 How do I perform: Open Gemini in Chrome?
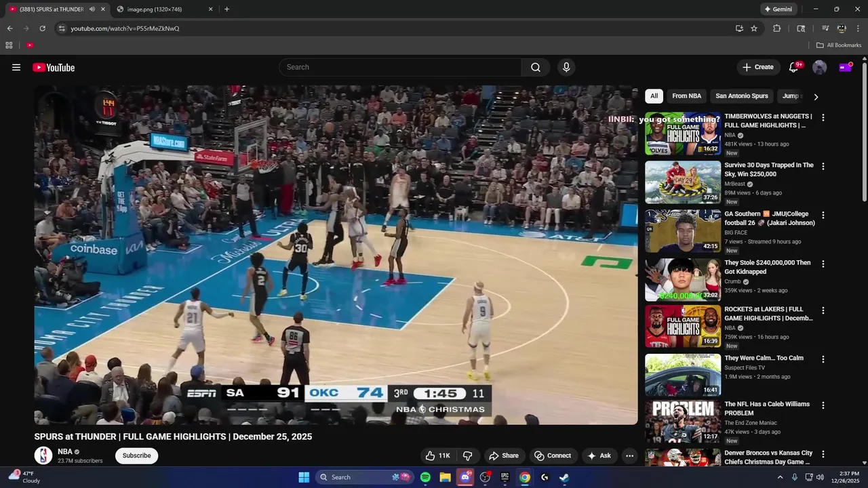pyautogui.click(x=778, y=9)
